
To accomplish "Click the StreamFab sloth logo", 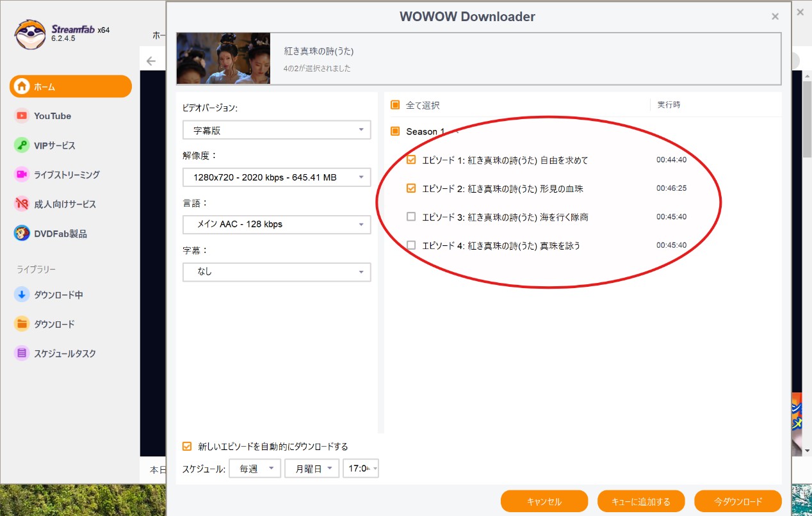I will pyautogui.click(x=29, y=34).
